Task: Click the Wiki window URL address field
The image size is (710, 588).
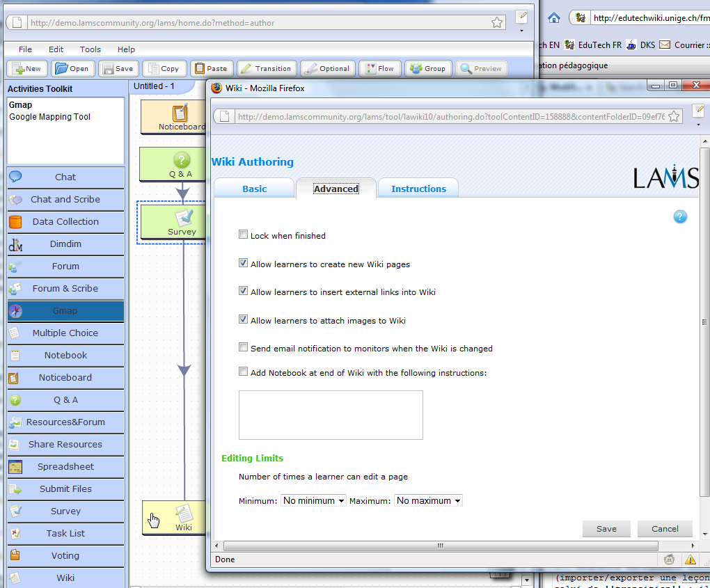Action: (x=451, y=117)
